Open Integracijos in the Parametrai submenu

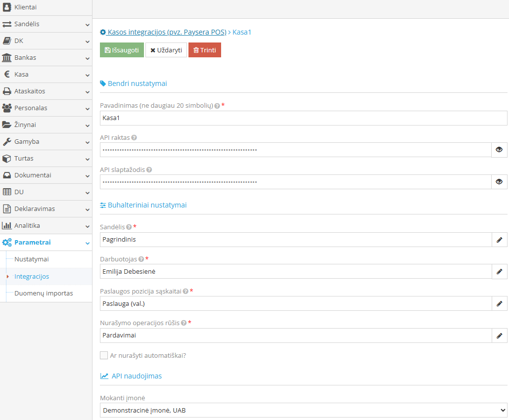pos(32,277)
